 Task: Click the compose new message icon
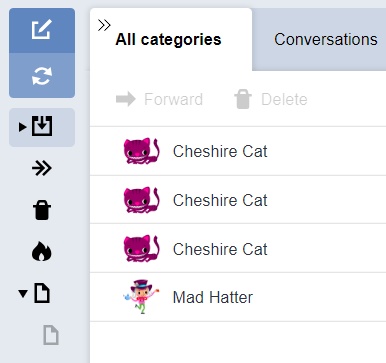coord(42,30)
